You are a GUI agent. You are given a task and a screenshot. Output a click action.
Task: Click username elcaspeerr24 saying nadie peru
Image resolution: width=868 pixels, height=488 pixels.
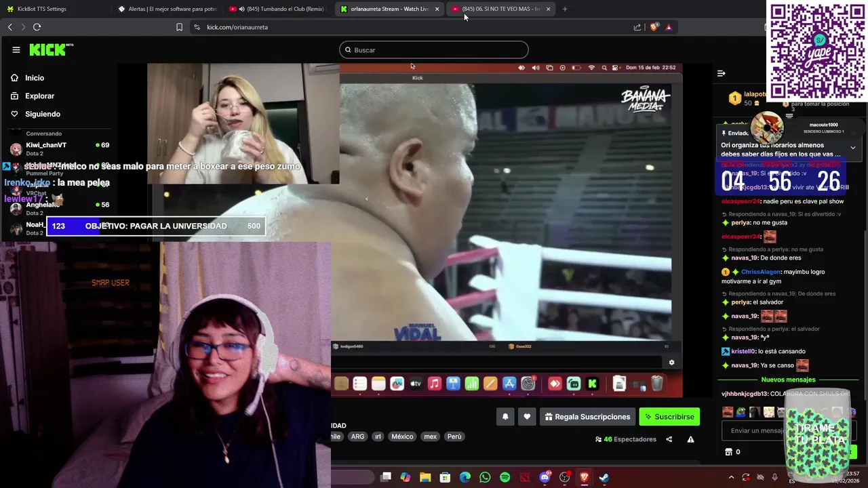click(741, 201)
